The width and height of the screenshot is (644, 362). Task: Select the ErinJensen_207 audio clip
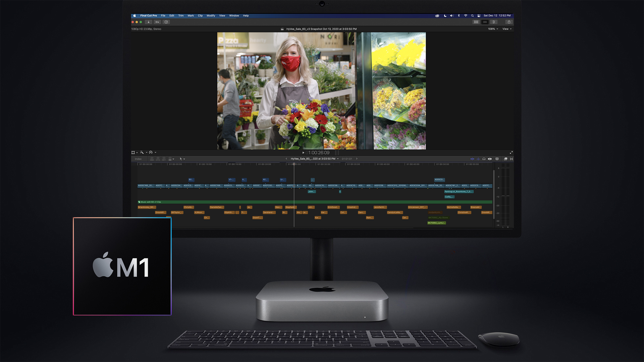point(418,207)
